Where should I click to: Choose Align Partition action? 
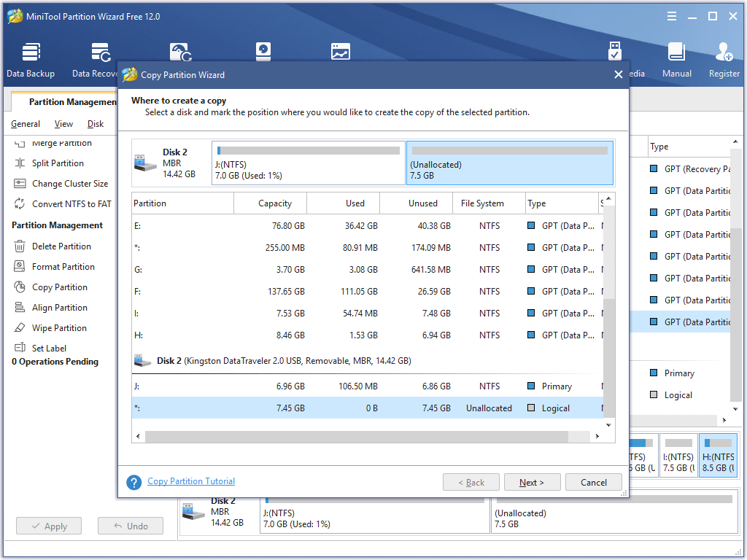51,308
